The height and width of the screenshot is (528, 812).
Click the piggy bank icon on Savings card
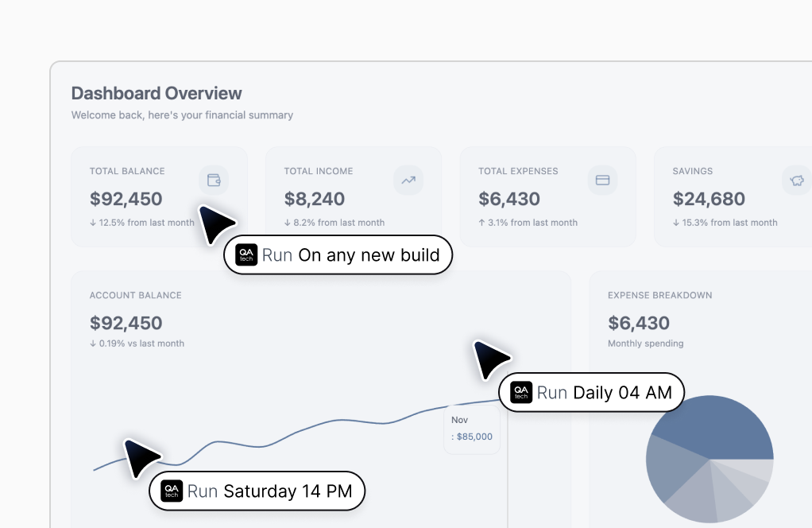(796, 180)
